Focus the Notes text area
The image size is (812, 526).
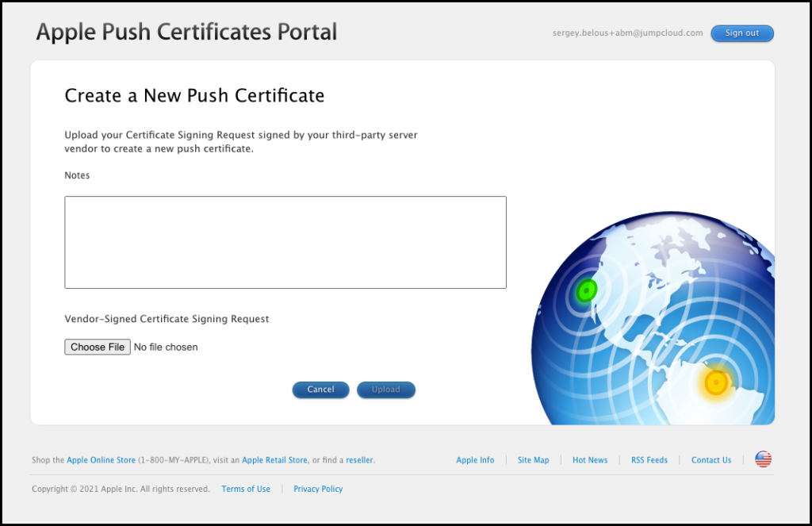point(285,242)
